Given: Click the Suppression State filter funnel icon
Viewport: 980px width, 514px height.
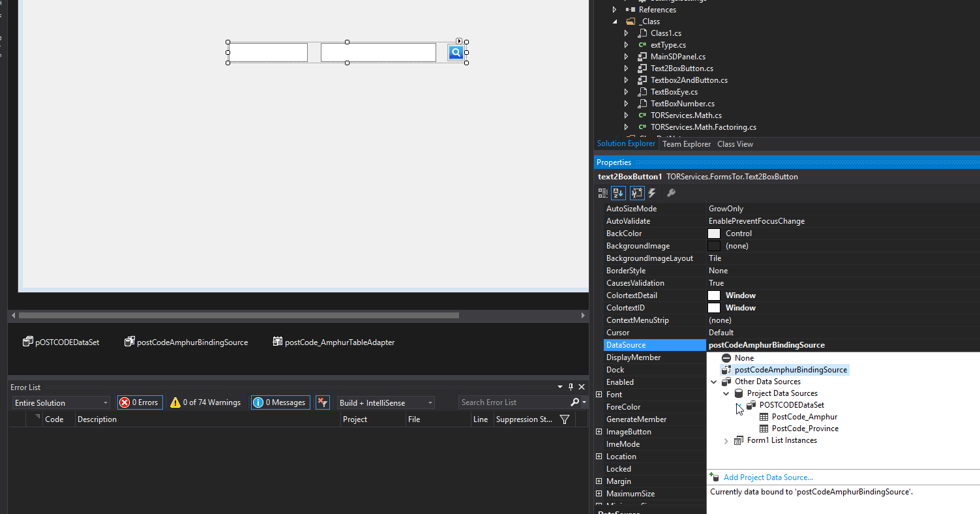Looking at the screenshot, I should [x=565, y=419].
